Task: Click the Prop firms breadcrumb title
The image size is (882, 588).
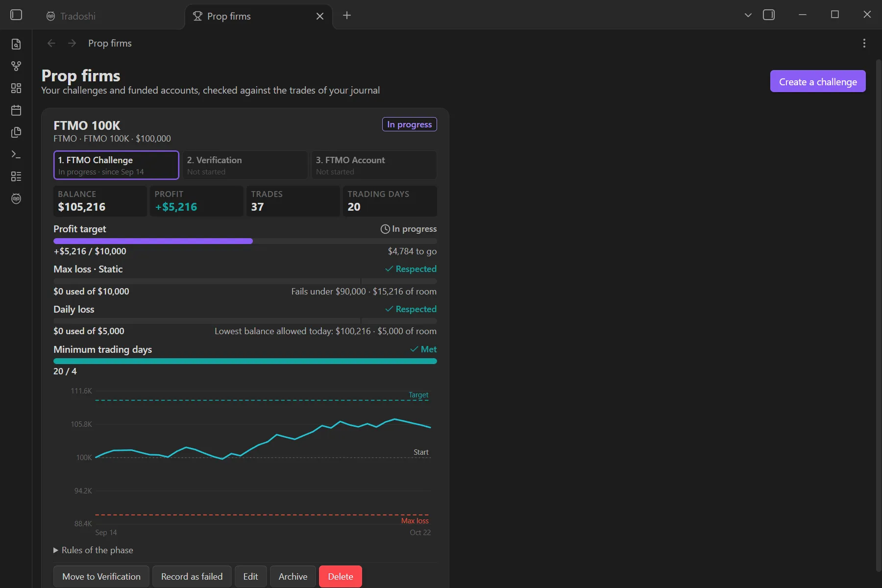Action: click(110, 43)
